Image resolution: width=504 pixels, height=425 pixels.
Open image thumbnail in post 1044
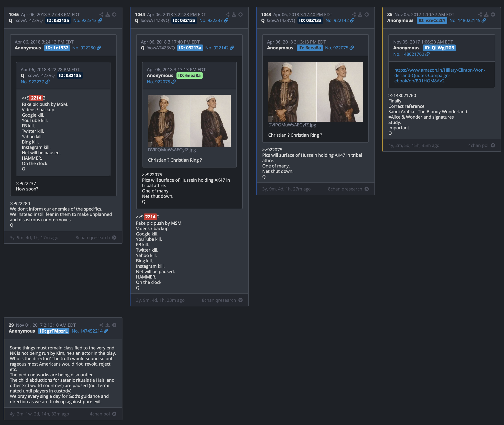point(189,121)
